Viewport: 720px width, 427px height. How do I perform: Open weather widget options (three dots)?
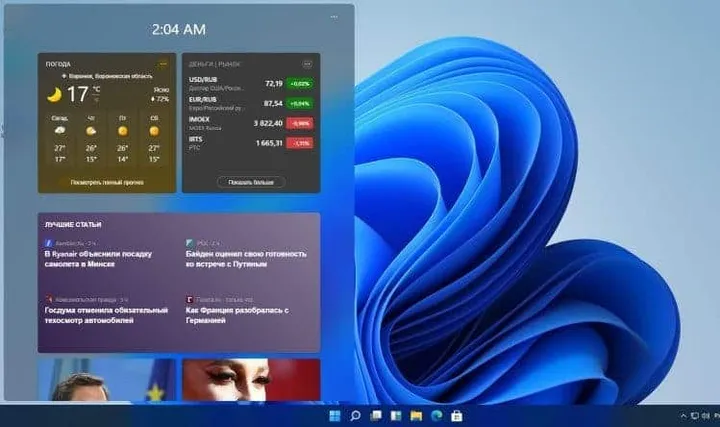163,64
